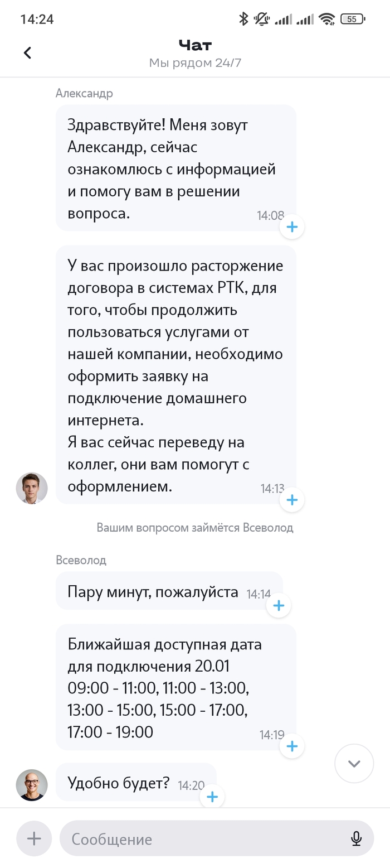Image resolution: width=390 pixels, height=868 pixels.
Task: Open Всеволод's avatar photo
Action: point(32,785)
